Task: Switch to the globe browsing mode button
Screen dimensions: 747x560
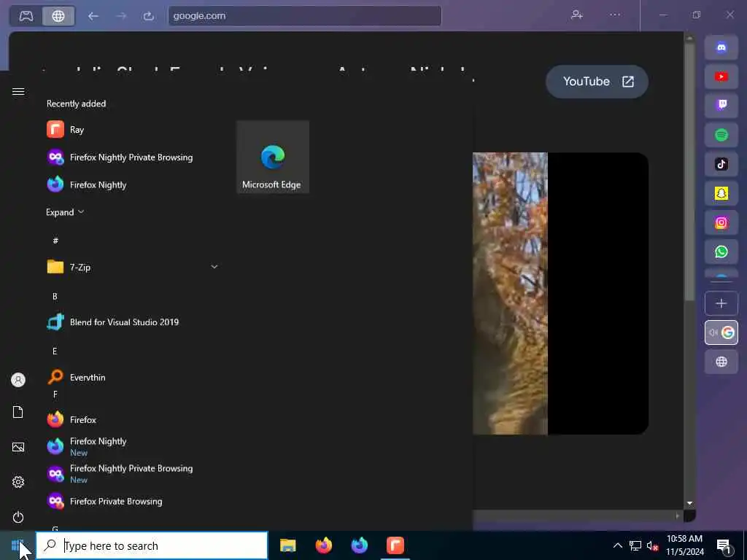Action: pos(58,16)
